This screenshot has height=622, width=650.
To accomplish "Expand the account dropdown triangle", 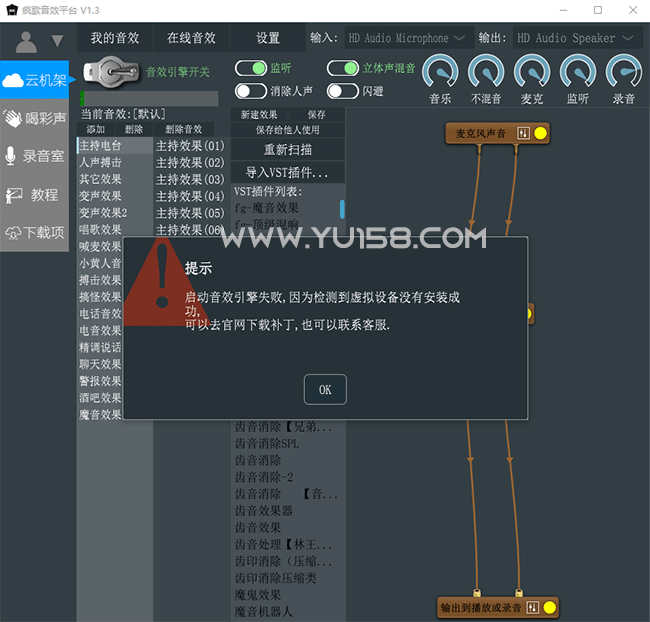I will point(57,41).
